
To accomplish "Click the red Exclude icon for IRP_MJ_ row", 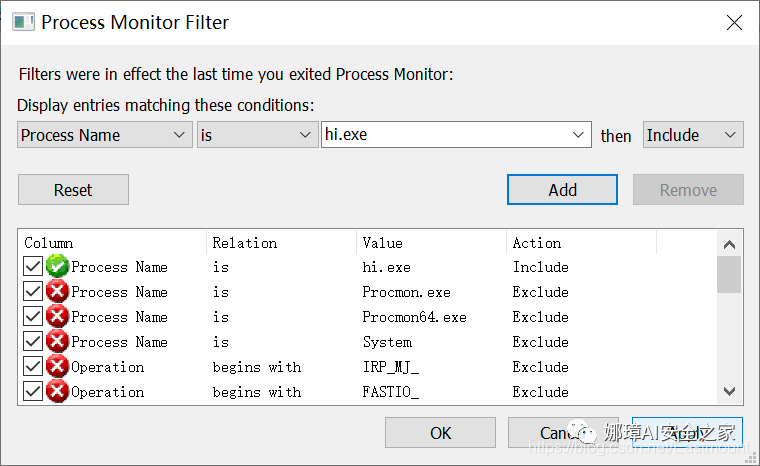I will point(57,367).
